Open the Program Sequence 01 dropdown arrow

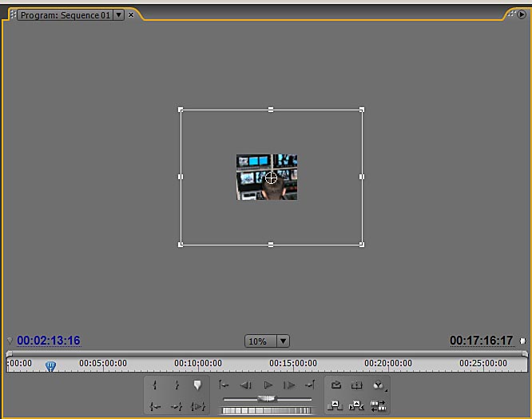pos(118,15)
